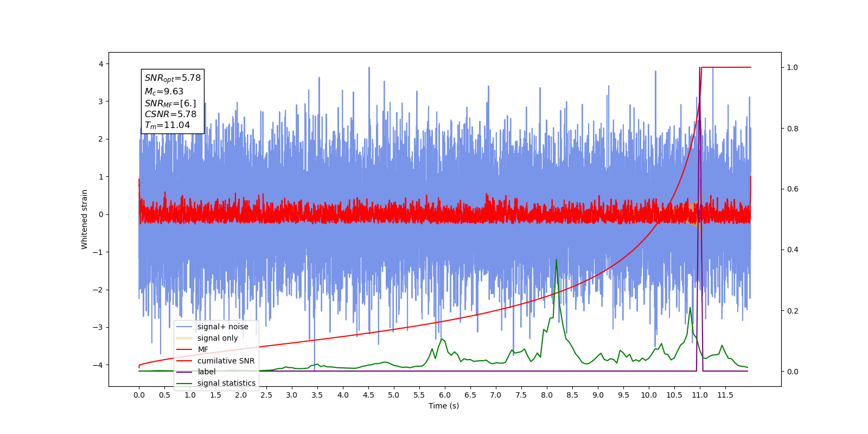
Task: Click x-axis tick label 11.0
Action: click(x=700, y=395)
